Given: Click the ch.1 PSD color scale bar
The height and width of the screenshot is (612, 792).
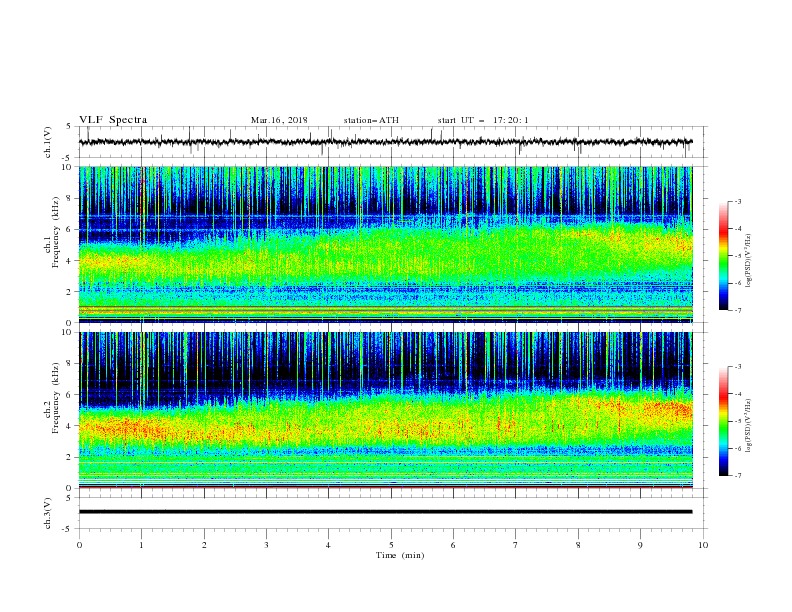Looking at the screenshot, I should [x=723, y=256].
